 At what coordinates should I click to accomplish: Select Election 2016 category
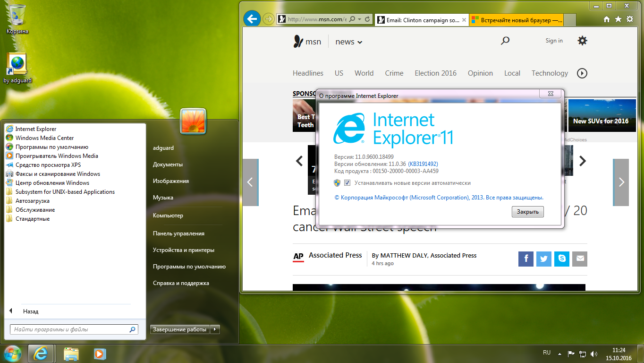(x=435, y=73)
